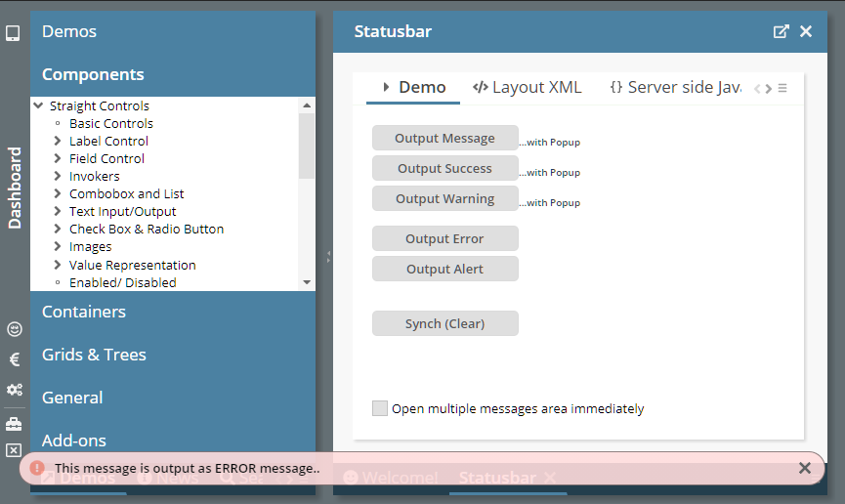845x504 pixels.
Task: Click the tree scrollbar down arrow
Action: pyautogui.click(x=307, y=282)
